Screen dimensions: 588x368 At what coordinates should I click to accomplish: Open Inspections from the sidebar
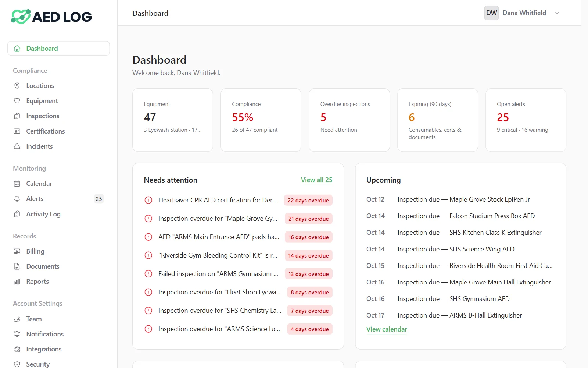58,116
